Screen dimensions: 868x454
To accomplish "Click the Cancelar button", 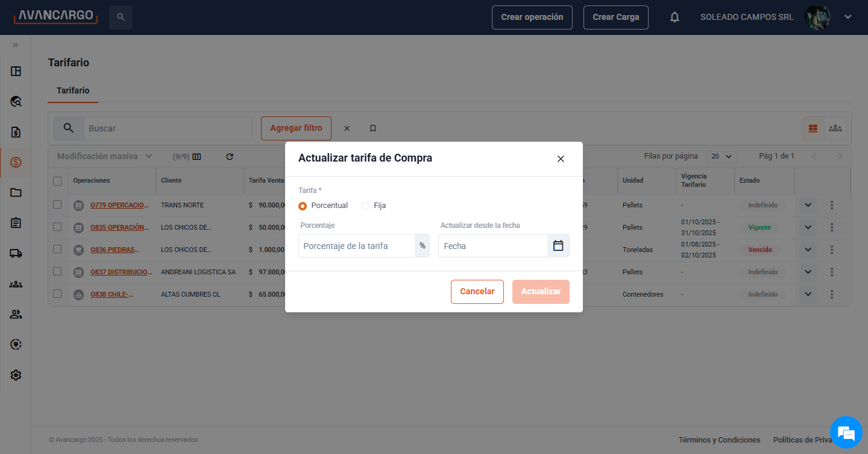I will click(477, 292).
